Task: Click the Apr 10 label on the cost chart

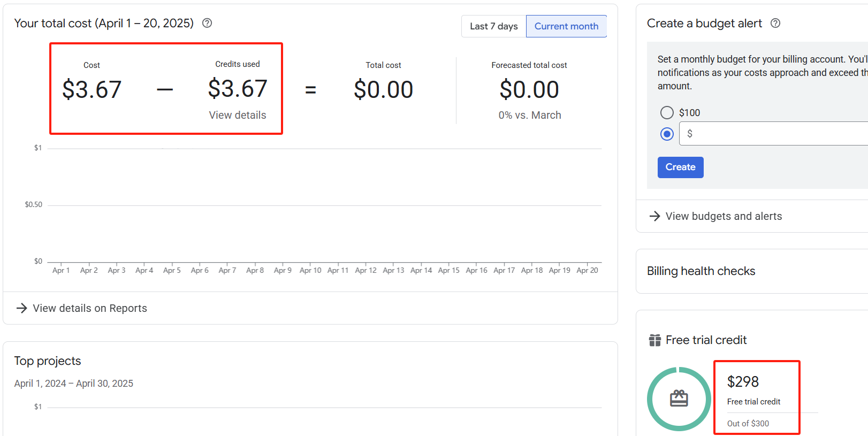Action: pyautogui.click(x=310, y=270)
